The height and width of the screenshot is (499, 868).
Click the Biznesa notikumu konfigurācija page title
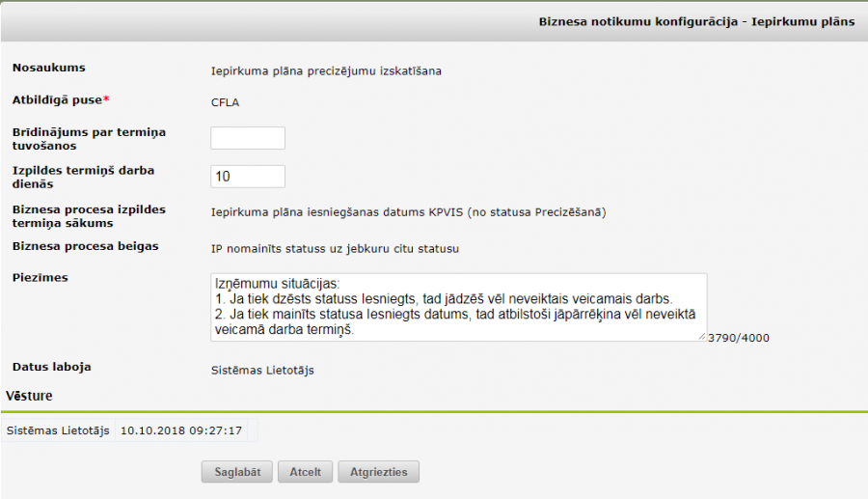(695, 21)
